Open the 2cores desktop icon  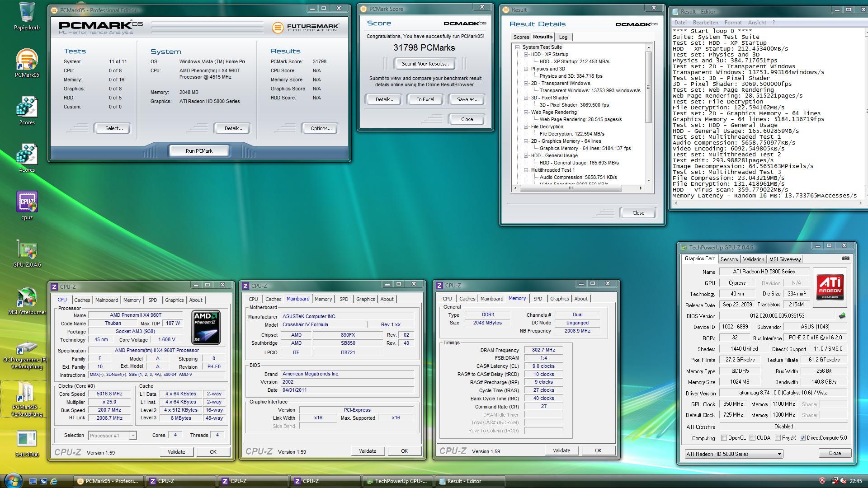tap(27, 111)
